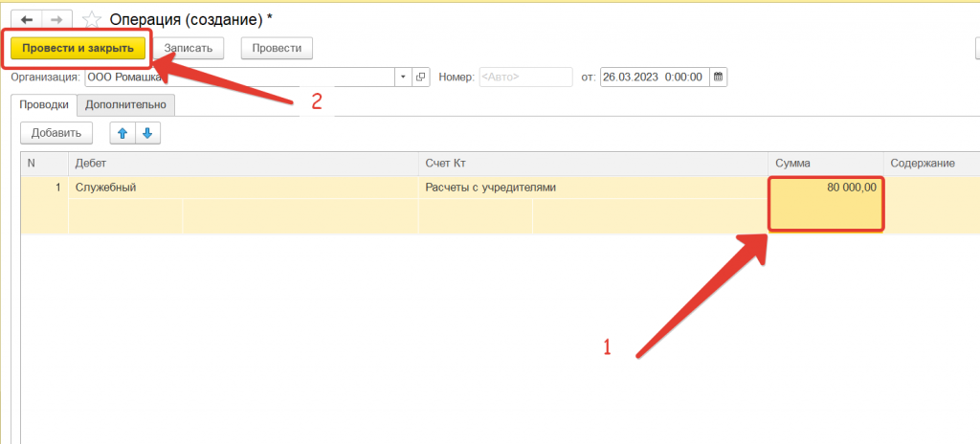Click Добавить to add an entry

[x=56, y=133]
